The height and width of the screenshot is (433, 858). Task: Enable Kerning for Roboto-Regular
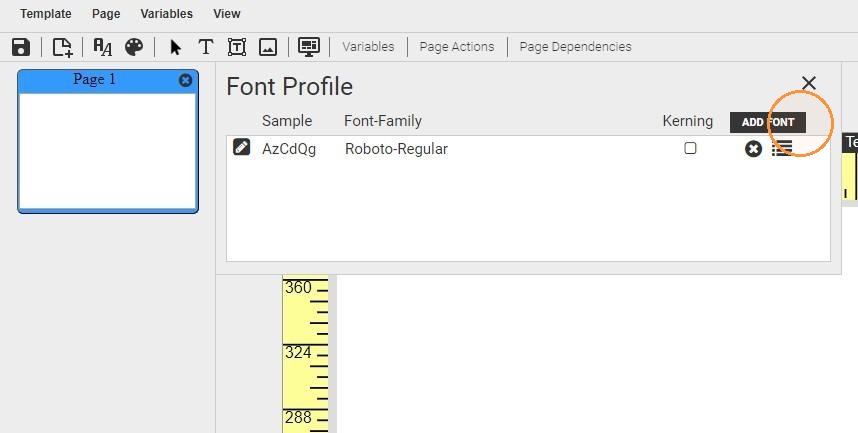click(690, 148)
